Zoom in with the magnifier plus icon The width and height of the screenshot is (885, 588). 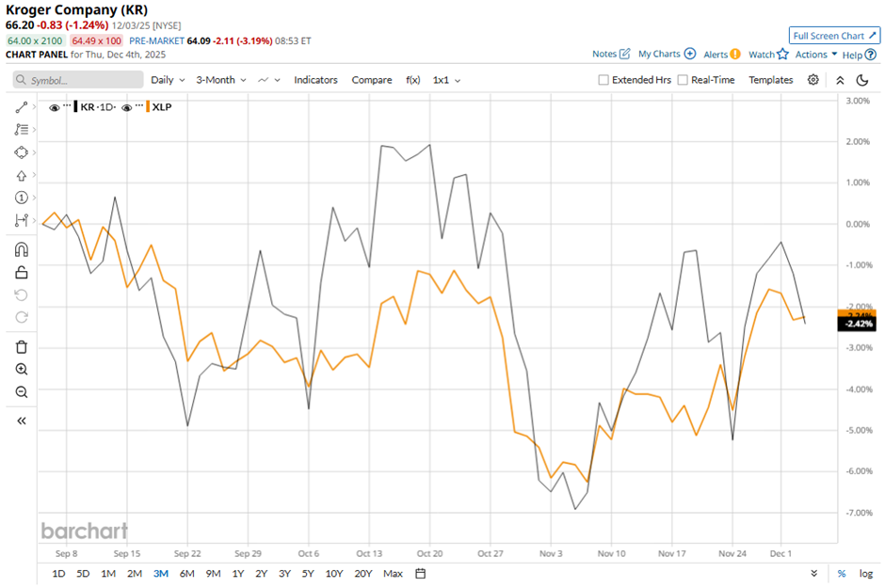pyautogui.click(x=22, y=369)
